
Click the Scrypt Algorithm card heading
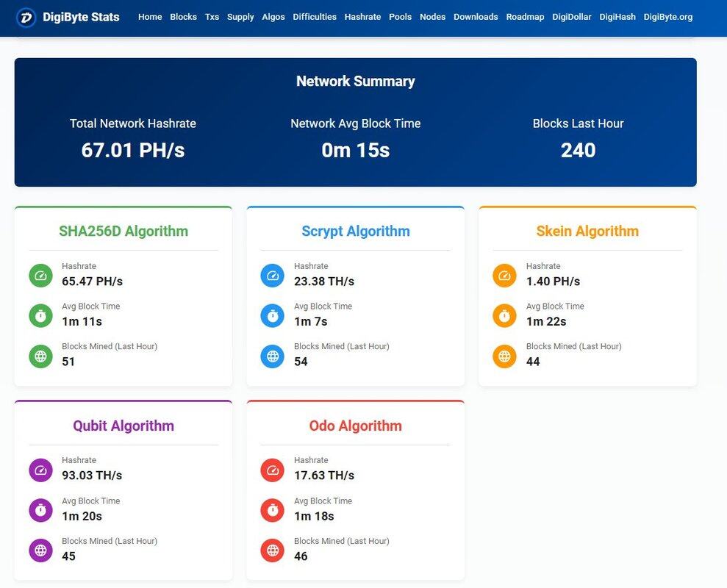(355, 232)
